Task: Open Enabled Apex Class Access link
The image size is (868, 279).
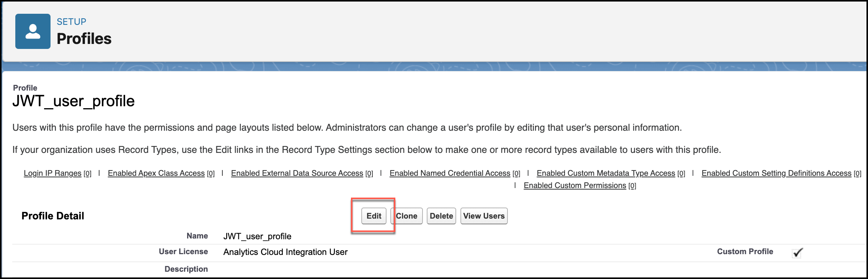Action: click(156, 173)
